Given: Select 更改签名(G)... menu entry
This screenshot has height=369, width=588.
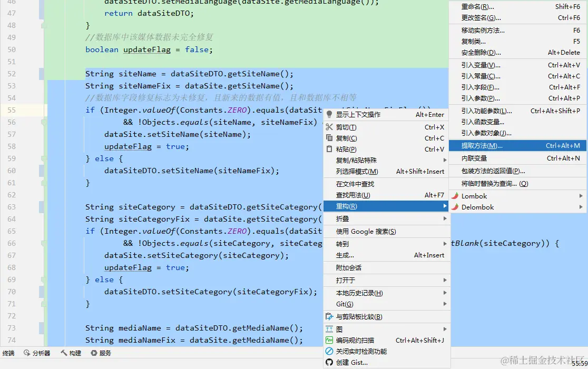Looking at the screenshot, I should pos(518,17).
